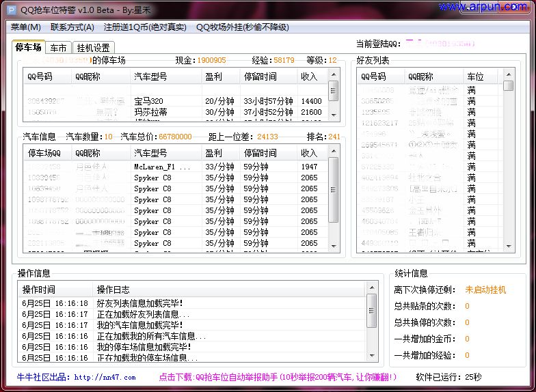The width and height of the screenshot is (536, 392).
Task: Select log entry 正在加载好友列表信息...
Action: coord(191,314)
